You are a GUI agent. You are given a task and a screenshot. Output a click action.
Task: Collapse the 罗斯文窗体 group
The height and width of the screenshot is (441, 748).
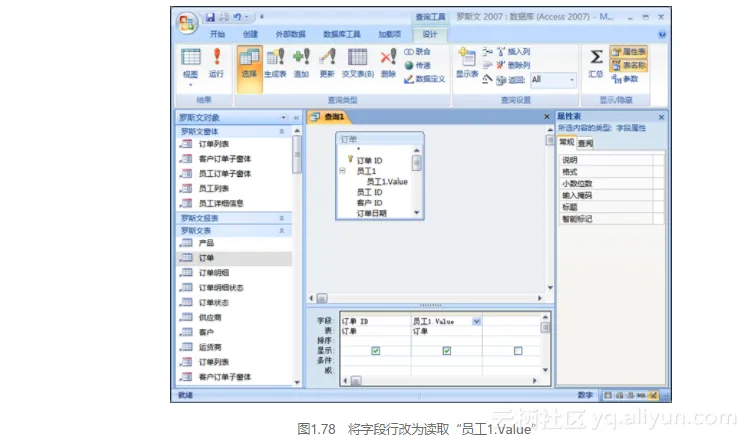click(281, 131)
